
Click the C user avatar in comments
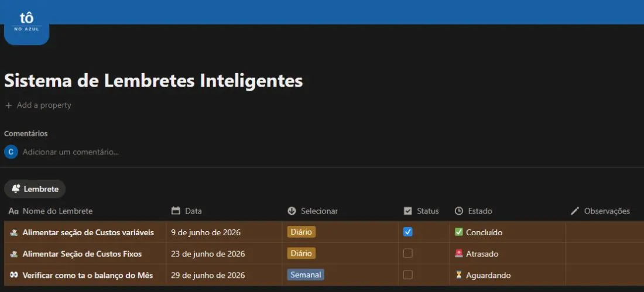click(x=11, y=152)
